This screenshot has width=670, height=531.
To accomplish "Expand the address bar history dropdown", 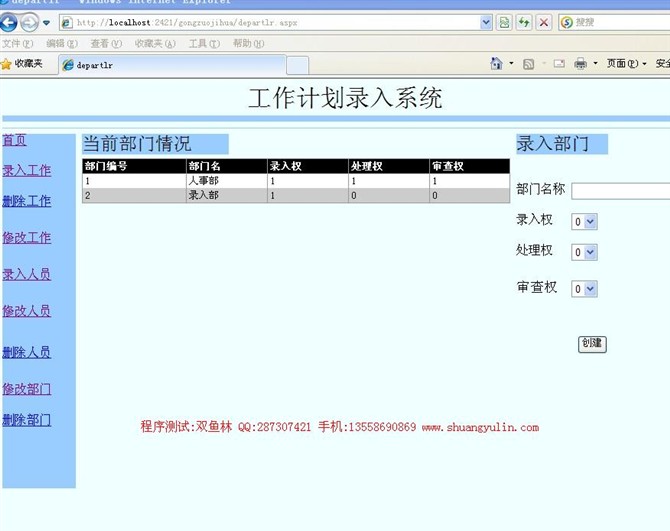I will pyautogui.click(x=486, y=23).
